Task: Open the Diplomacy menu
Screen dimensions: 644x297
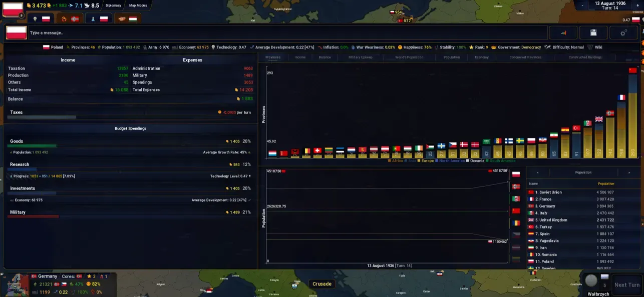Action: pyautogui.click(x=113, y=5)
